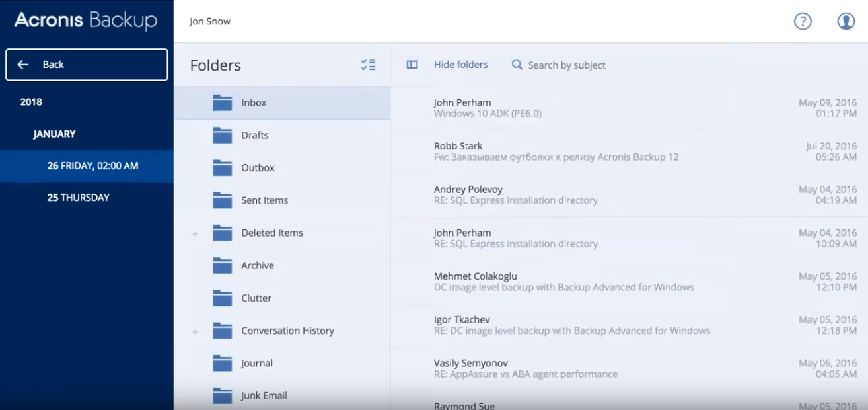Select the Outbox folder label
This screenshot has height=410, width=868.
(x=258, y=168)
